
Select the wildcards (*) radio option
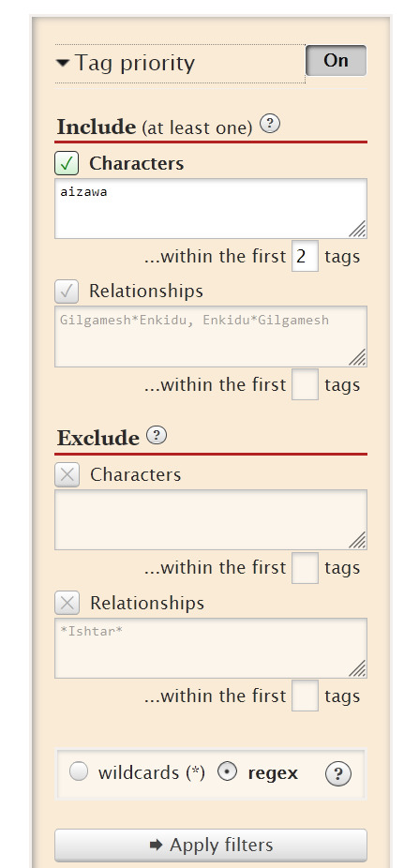coord(79,771)
